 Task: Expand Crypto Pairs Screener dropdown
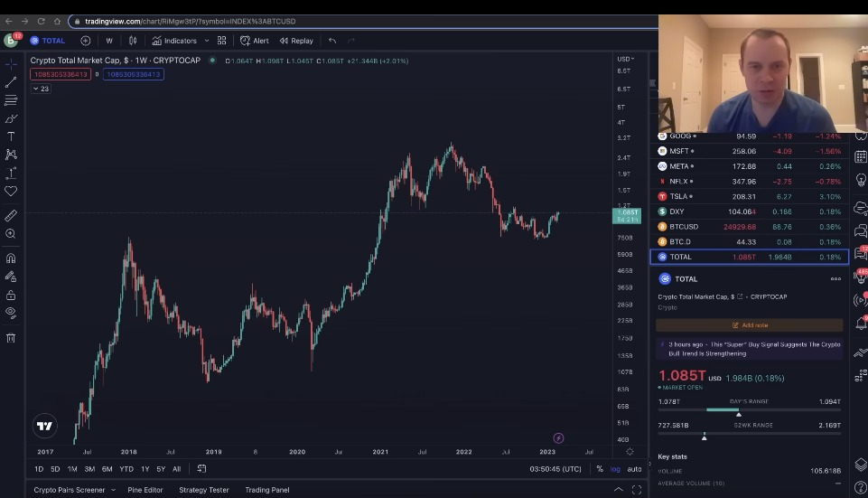tap(113, 490)
